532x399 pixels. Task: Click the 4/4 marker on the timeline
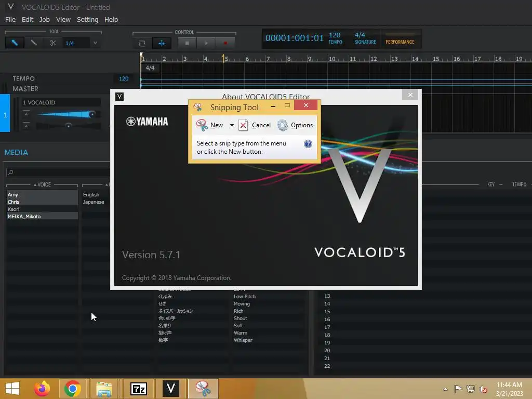pyautogui.click(x=150, y=68)
